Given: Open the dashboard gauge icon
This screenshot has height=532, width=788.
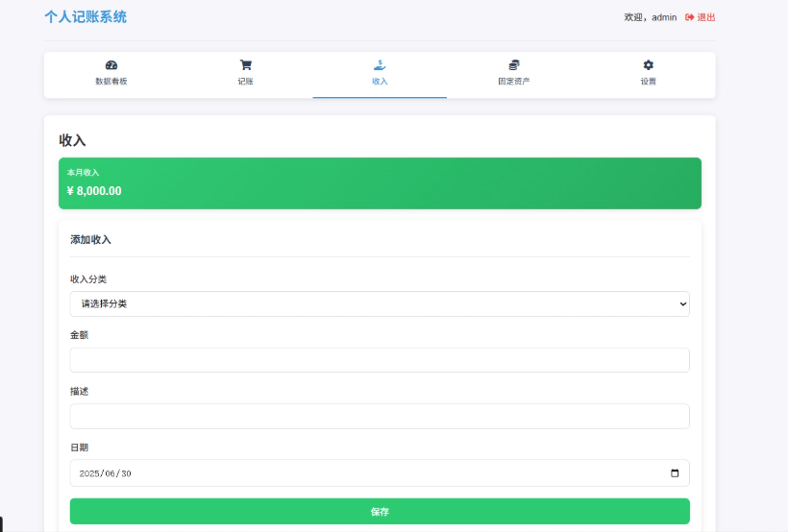Looking at the screenshot, I should pyautogui.click(x=111, y=64).
